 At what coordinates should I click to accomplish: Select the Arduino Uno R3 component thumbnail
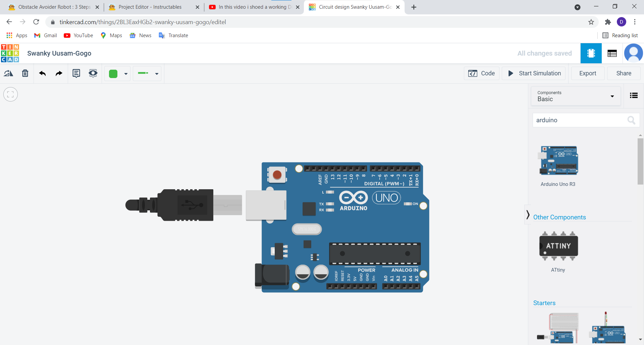[x=558, y=161]
